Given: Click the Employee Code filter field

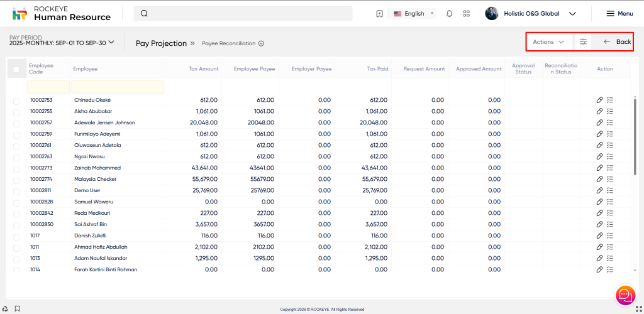Looking at the screenshot, I should pyautogui.click(x=48, y=87).
